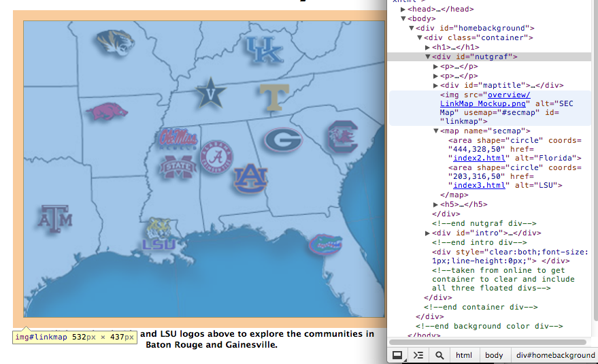598x364 pixels.
Task: Show the console drawer icon
Action: point(418,355)
